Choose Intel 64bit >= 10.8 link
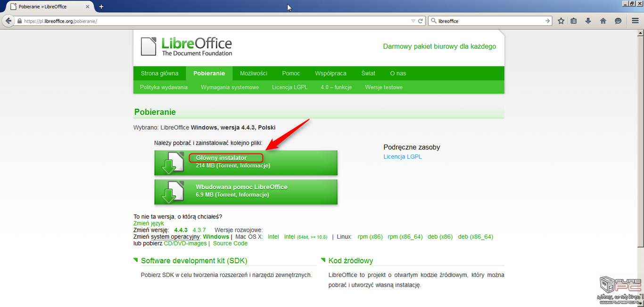 click(x=305, y=237)
